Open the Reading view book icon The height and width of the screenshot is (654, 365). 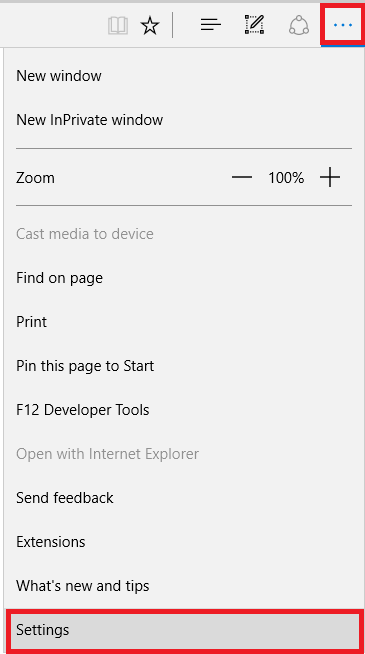click(118, 26)
